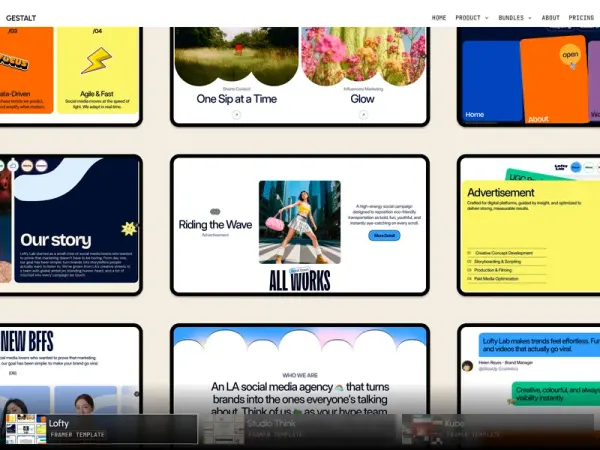
Task: Click the 'Glow' project title
Action: click(362, 99)
